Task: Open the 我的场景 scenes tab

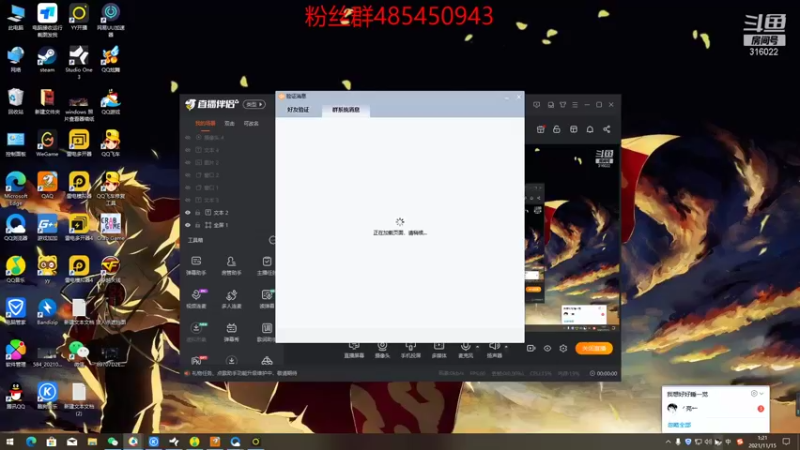Action: click(x=205, y=123)
